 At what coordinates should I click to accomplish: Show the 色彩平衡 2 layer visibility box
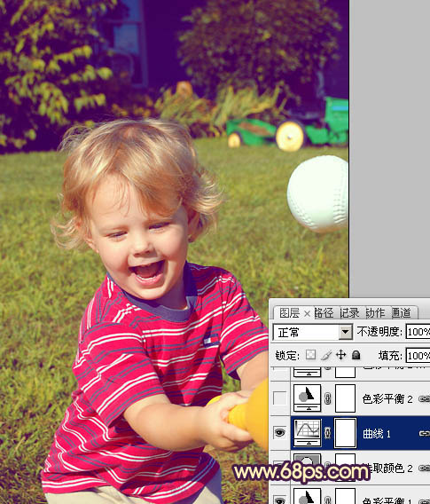(x=279, y=398)
